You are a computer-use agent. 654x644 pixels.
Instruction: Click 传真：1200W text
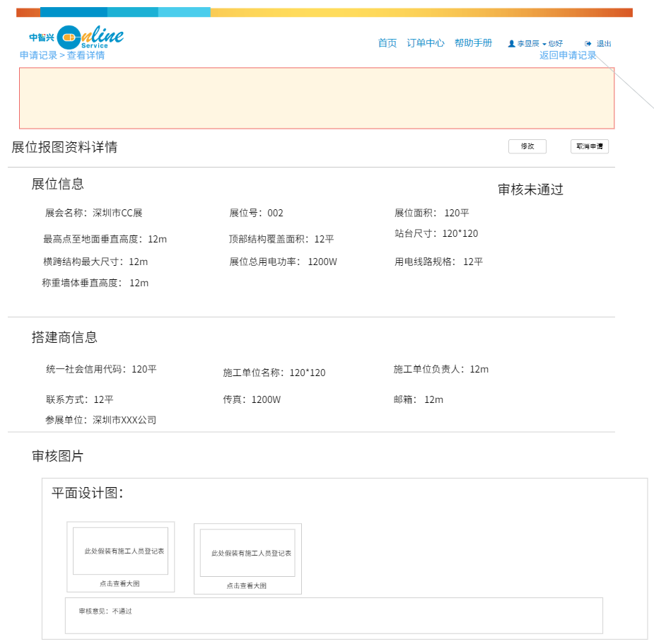coord(252,399)
